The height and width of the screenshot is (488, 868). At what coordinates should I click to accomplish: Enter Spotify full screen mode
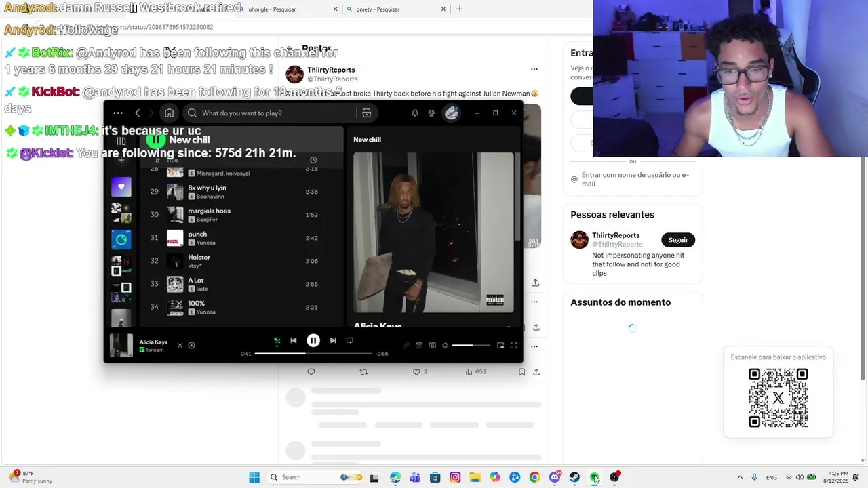514,346
